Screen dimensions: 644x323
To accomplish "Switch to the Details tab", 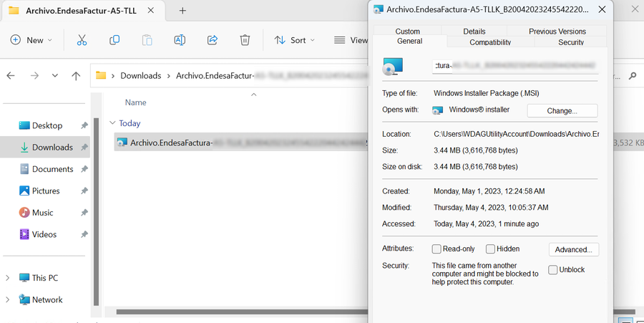I will click(474, 32).
